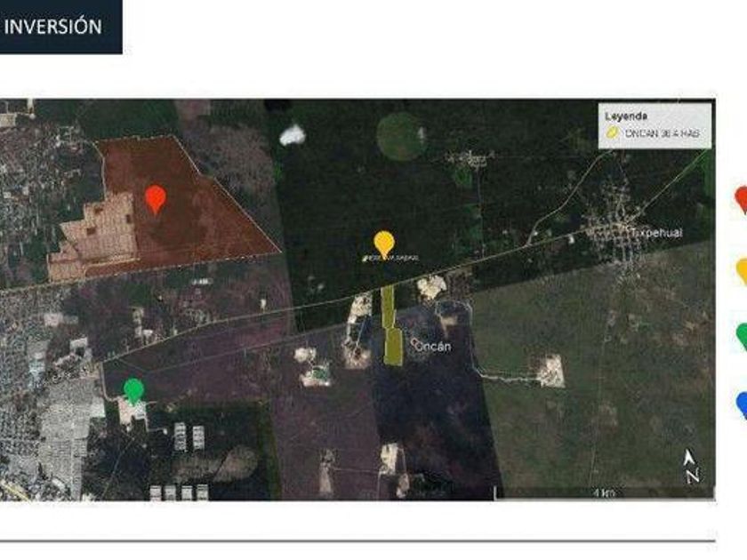This screenshot has width=747, height=560.
Task: Click the small white label under yellow pin
Action: coord(391,258)
